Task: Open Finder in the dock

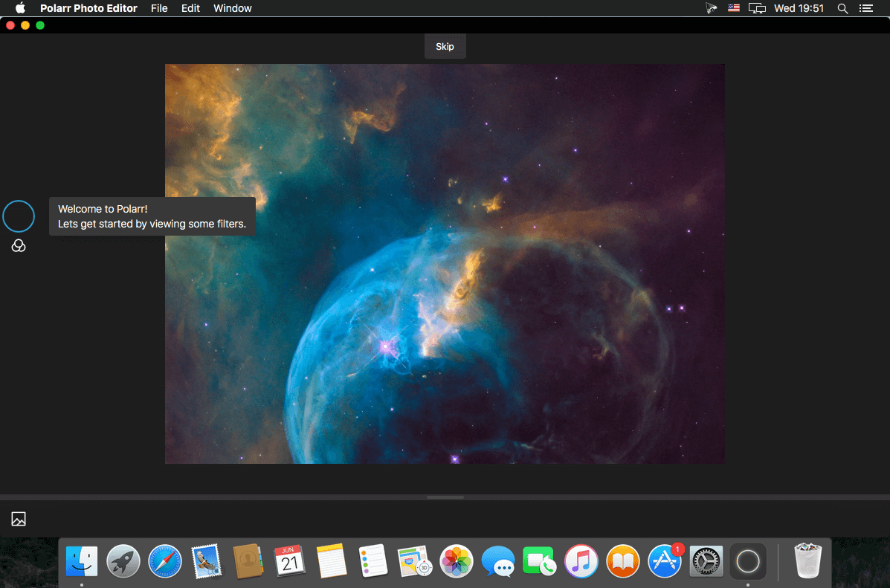Action: tap(81, 560)
